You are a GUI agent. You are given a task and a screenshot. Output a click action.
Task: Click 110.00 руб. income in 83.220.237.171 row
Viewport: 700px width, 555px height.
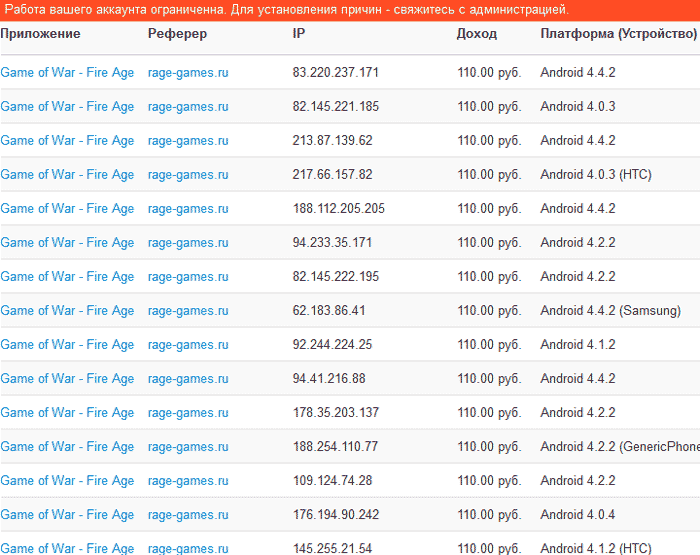coord(489,72)
